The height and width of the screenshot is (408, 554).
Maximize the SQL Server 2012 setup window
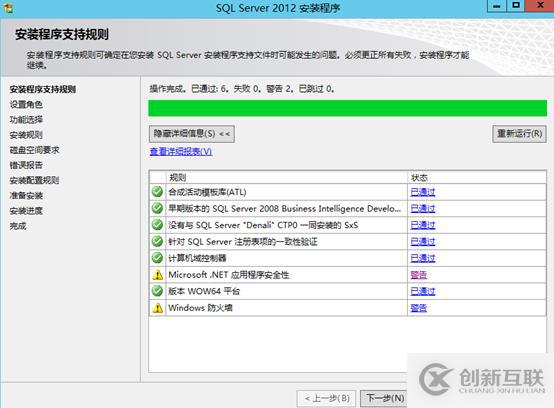coord(515,6)
